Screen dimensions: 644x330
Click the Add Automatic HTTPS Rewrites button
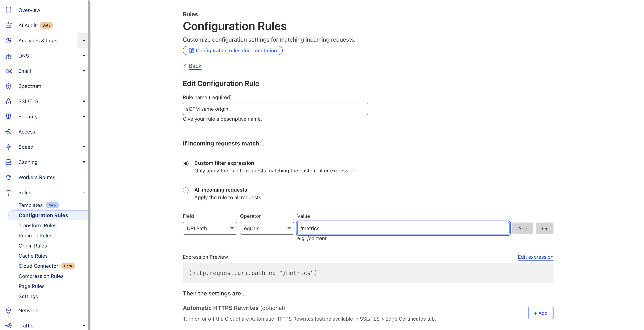(540, 313)
